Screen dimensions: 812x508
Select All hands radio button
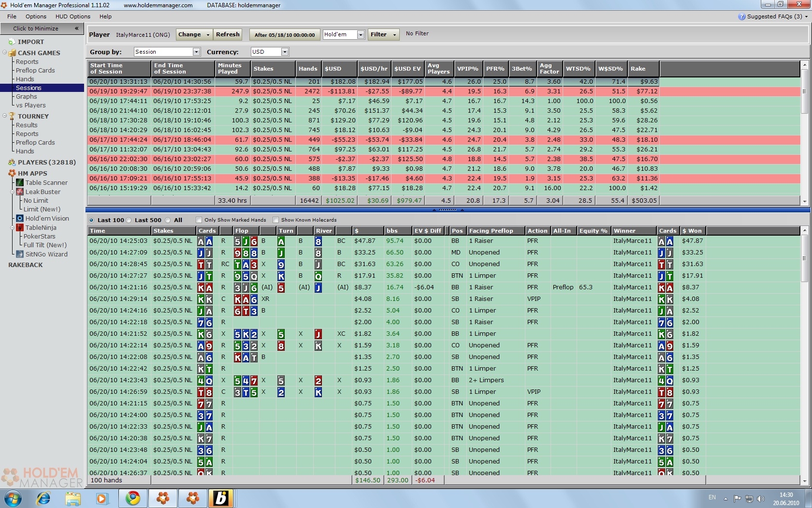[168, 220]
